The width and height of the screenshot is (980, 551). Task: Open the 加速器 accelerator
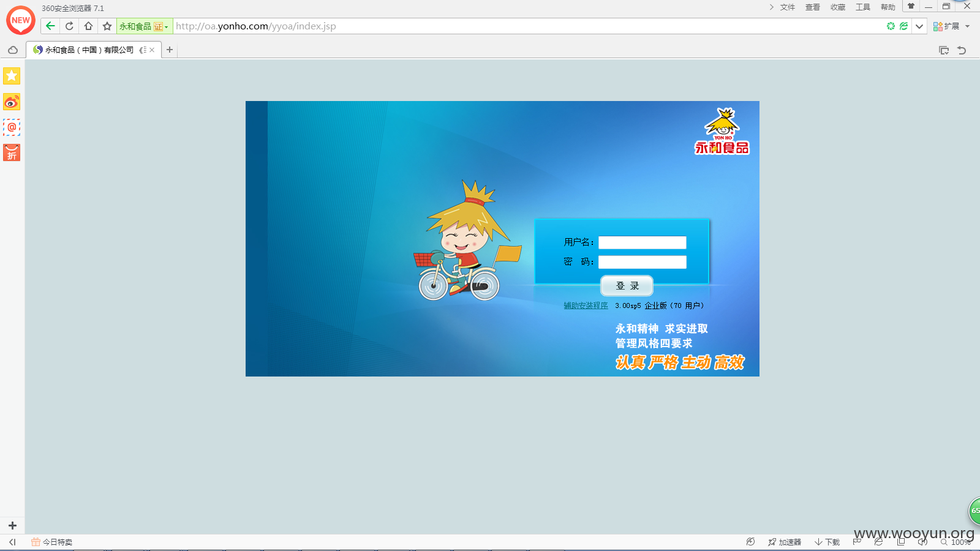coord(785,542)
